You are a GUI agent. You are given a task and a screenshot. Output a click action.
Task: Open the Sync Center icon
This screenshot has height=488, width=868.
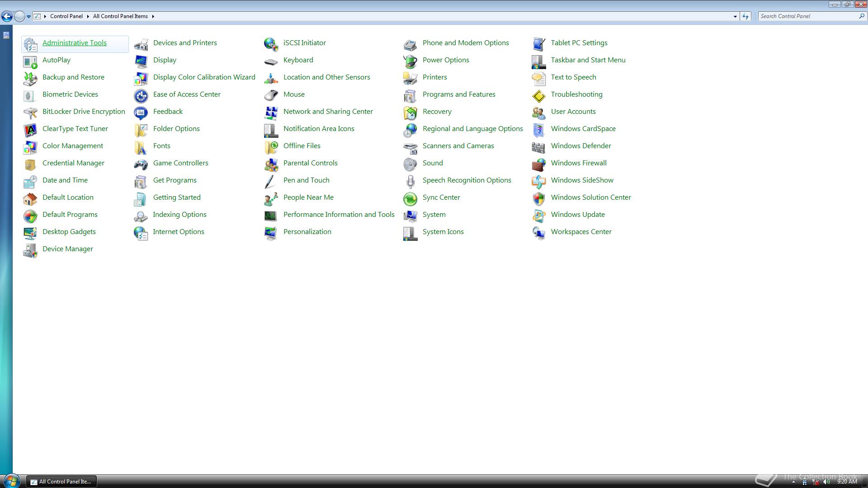(x=410, y=199)
